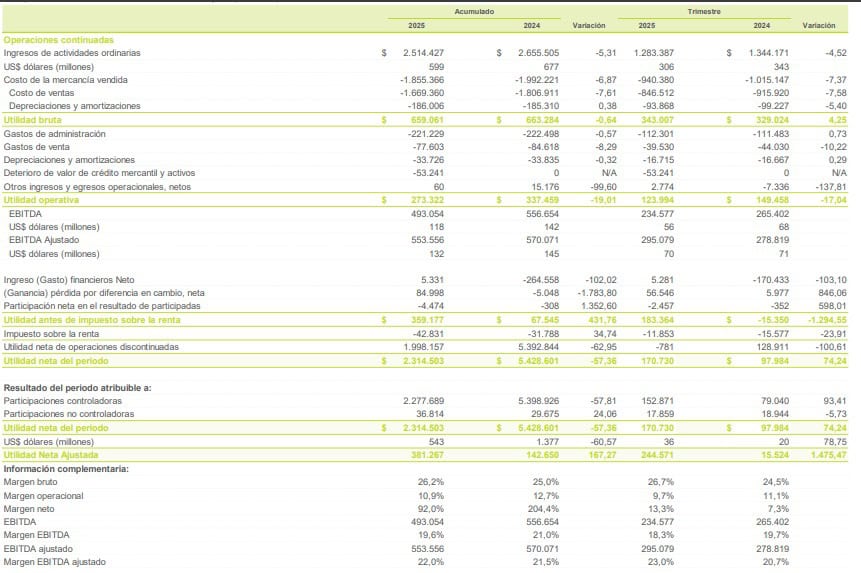
Task: Select 'Utilidad neta de operaciones discontinuadas' label
Action: [x=91, y=347]
